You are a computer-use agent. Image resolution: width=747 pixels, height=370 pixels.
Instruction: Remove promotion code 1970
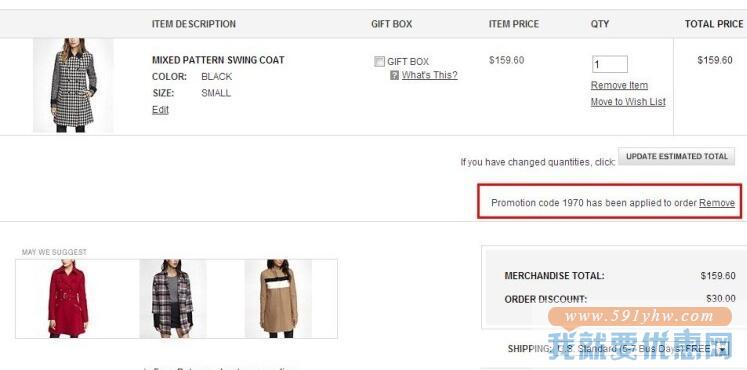pyautogui.click(x=717, y=203)
